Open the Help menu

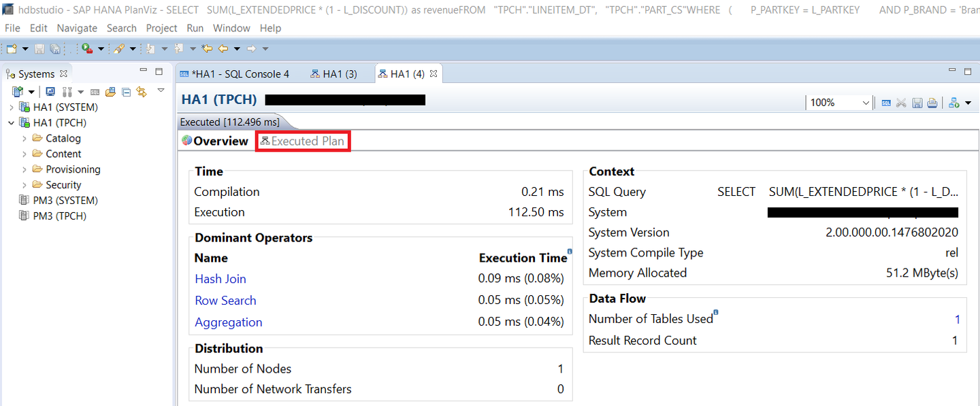pyautogui.click(x=270, y=28)
